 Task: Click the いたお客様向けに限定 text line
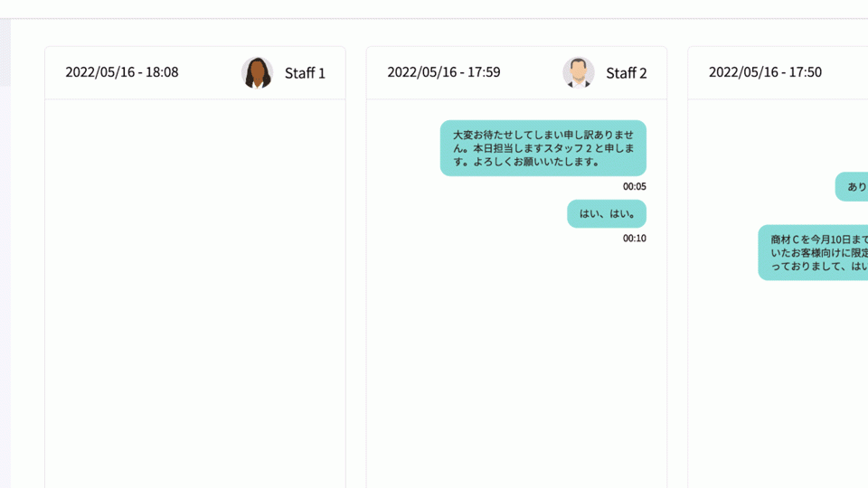click(819, 253)
